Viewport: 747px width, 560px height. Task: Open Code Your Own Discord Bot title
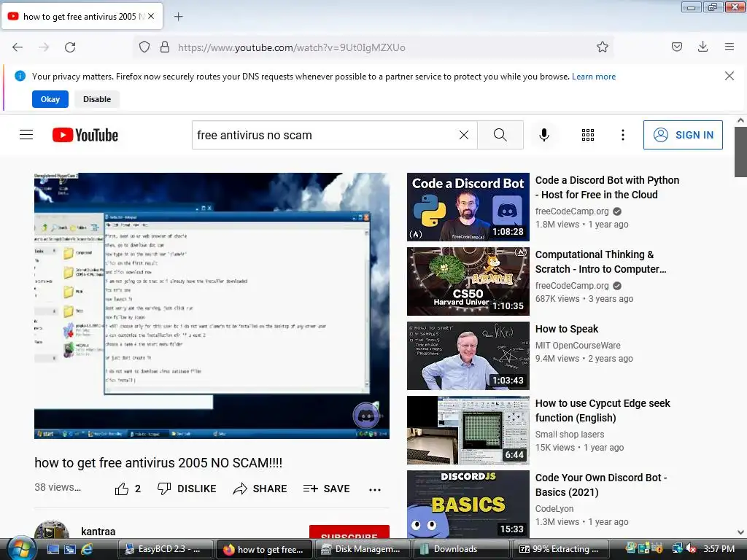pos(601,485)
